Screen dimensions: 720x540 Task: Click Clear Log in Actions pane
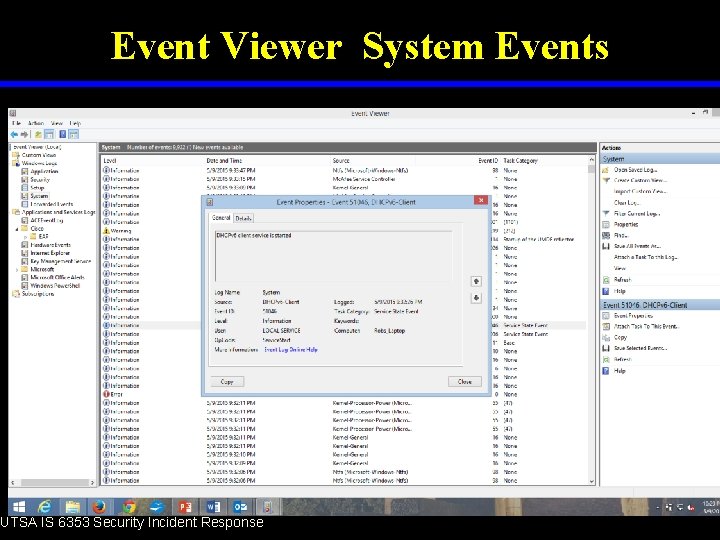[627, 202]
